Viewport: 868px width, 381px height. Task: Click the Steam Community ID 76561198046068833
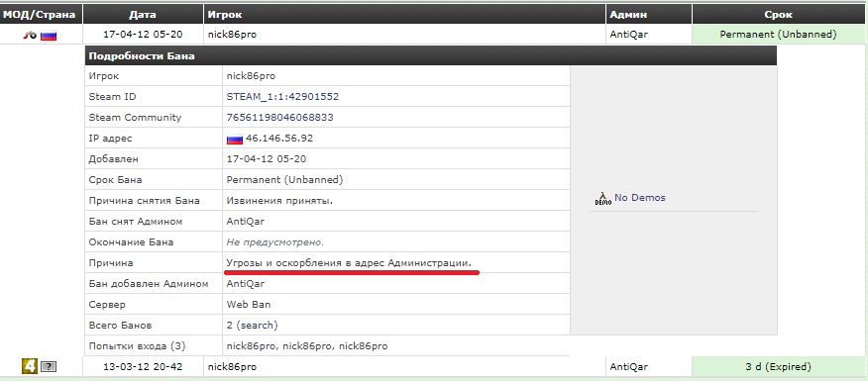[279, 118]
